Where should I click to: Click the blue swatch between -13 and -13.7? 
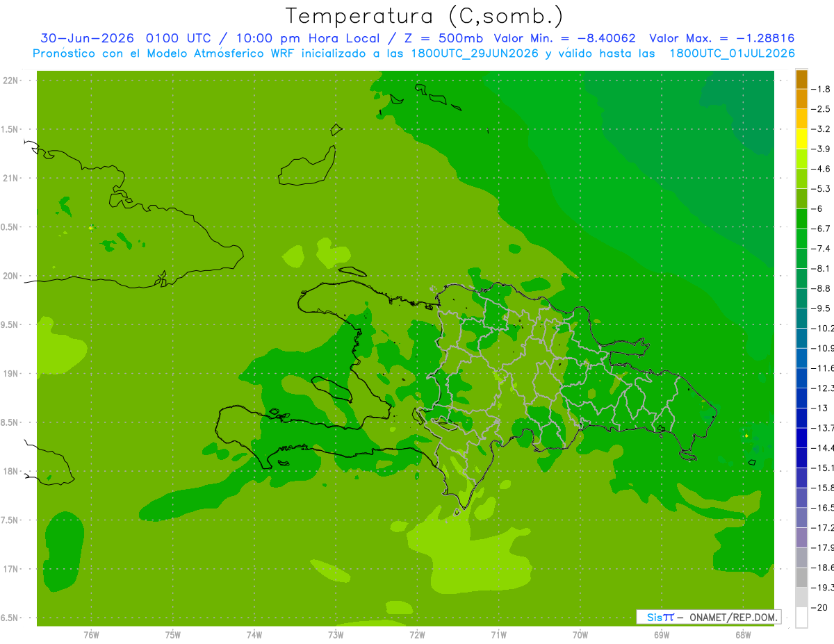coord(801,418)
